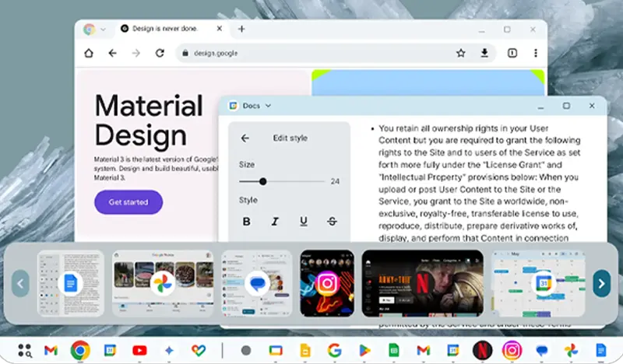This screenshot has height=364, width=623.
Task: Toggle Italic in the Style row
Action: click(x=275, y=222)
